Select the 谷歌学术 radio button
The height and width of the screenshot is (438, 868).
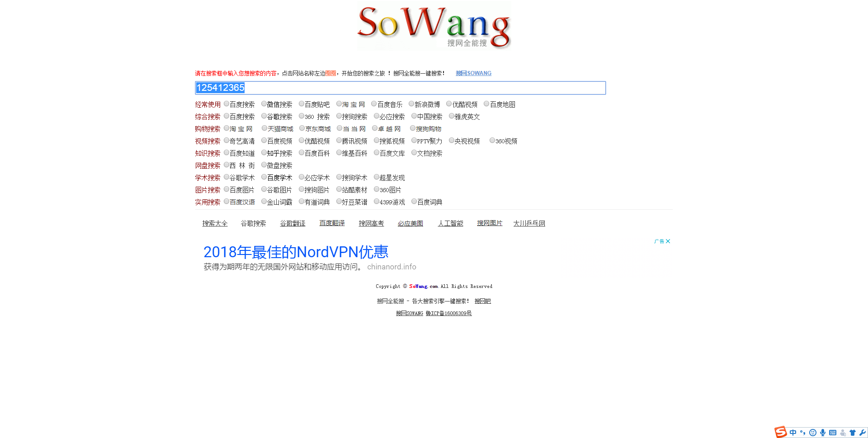click(226, 177)
